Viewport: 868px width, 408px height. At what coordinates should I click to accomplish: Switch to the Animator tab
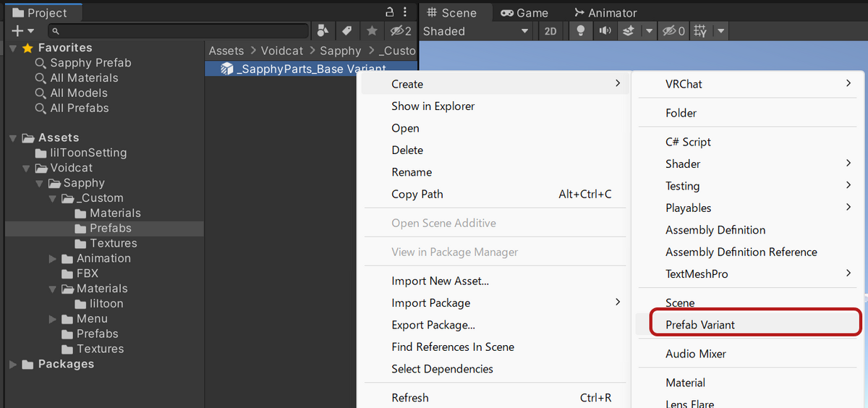pyautogui.click(x=605, y=12)
